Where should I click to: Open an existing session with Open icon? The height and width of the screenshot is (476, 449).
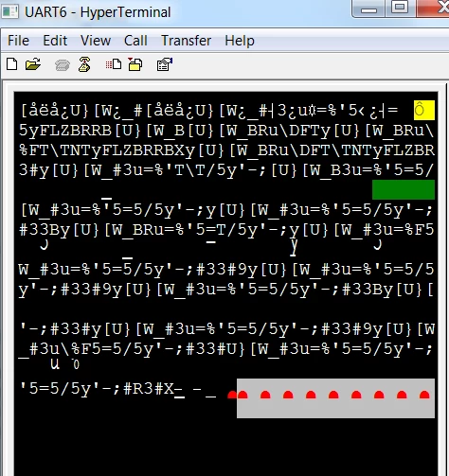(33, 64)
